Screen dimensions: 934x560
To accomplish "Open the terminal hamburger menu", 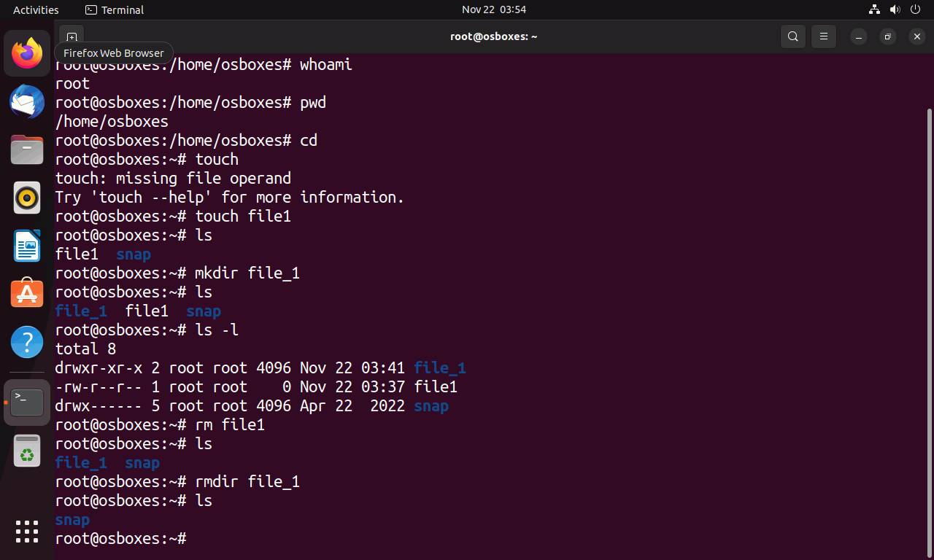I will (824, 36).
